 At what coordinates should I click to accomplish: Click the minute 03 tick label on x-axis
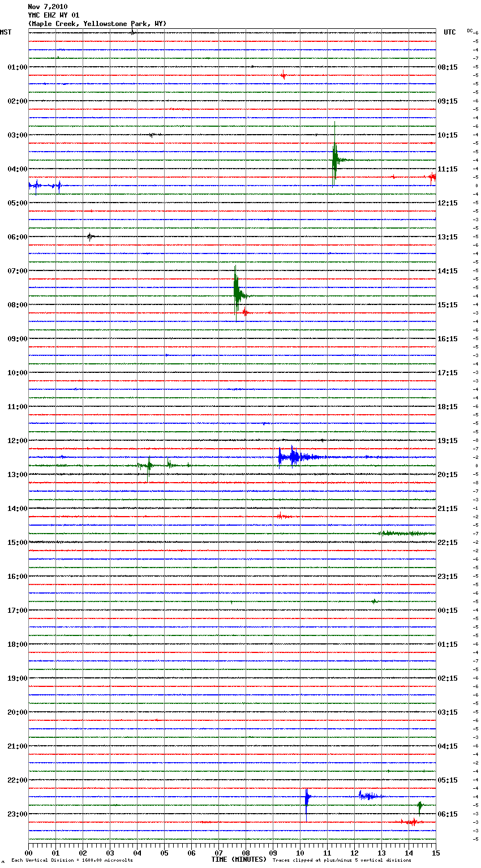click(110, 853)
